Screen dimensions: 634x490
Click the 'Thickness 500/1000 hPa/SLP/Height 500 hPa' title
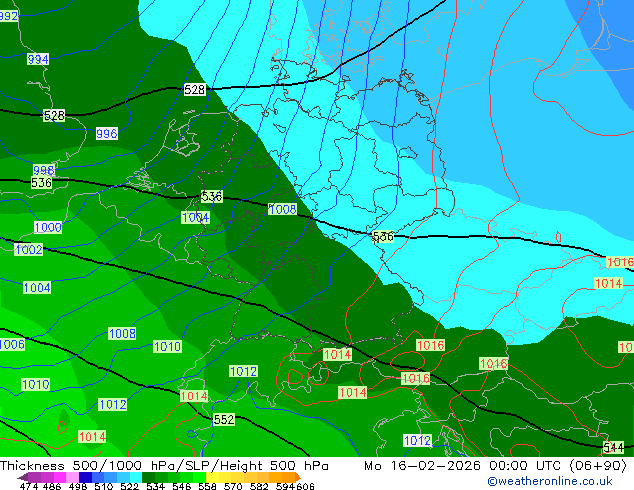pos(164,466)
